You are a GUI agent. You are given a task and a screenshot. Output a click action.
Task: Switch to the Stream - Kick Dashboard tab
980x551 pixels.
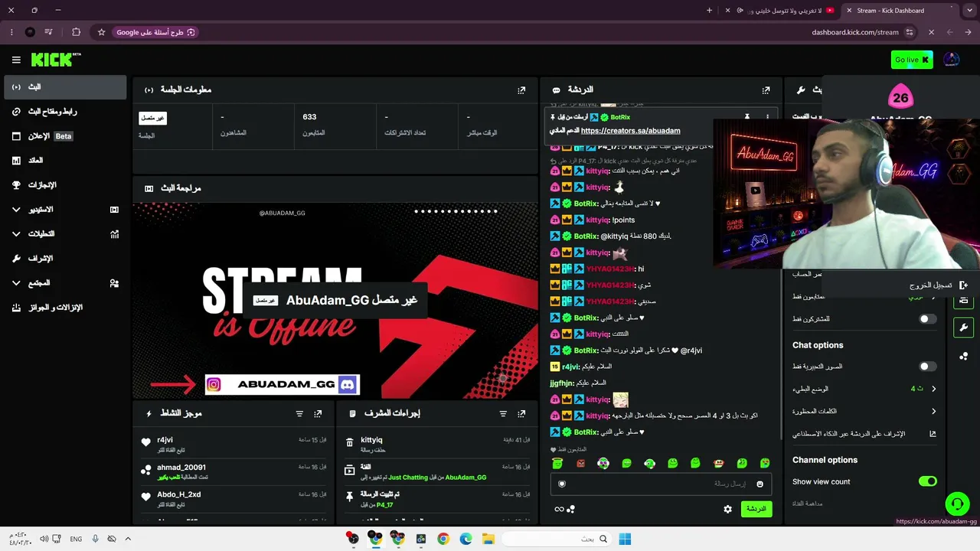(x=900, y=11)
